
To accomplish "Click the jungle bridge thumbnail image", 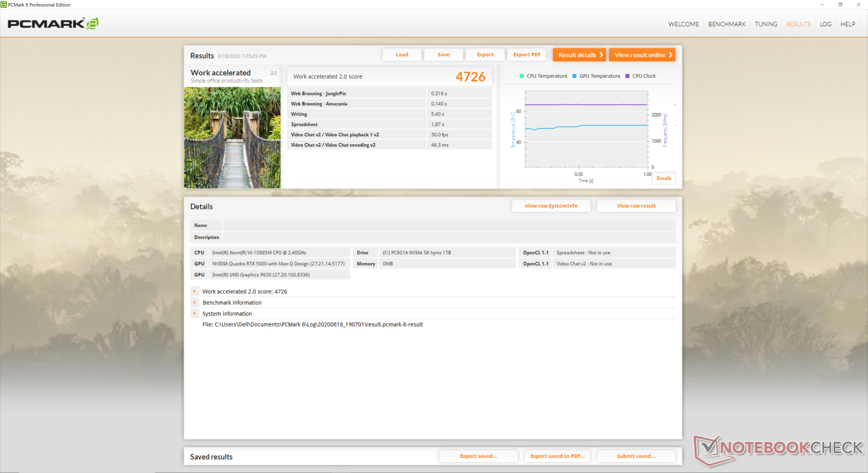I will point(232,137).
